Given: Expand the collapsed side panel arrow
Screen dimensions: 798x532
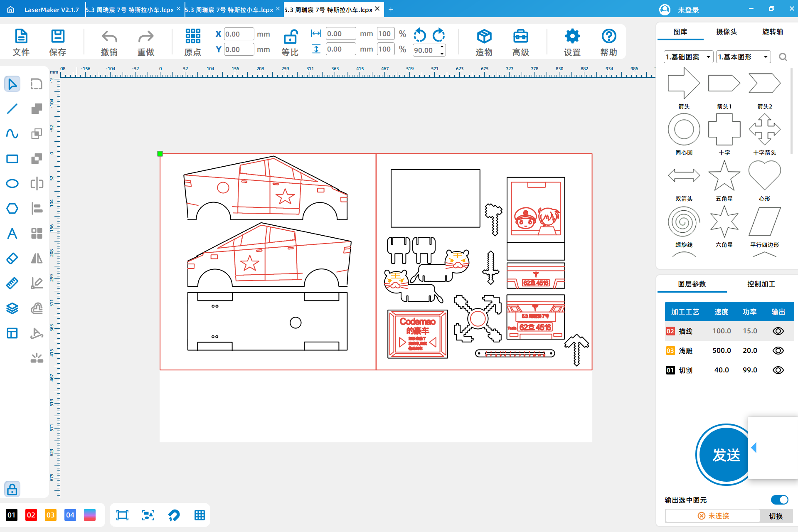Looking at the screenshot, I should 754,448.
